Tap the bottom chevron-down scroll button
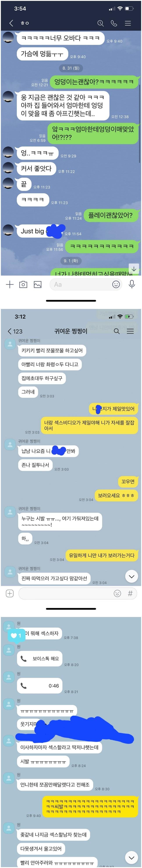Image resolution: width=142 pixels, height=868 pixels. point(131,857)
